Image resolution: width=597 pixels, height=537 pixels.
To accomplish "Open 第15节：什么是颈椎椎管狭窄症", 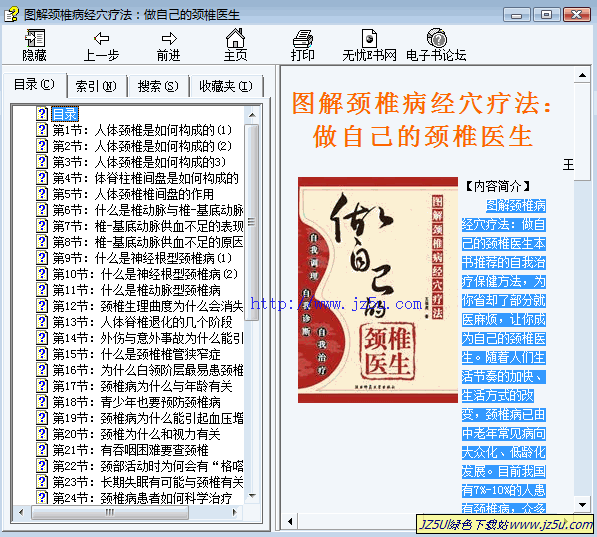I will pos(136,354).
